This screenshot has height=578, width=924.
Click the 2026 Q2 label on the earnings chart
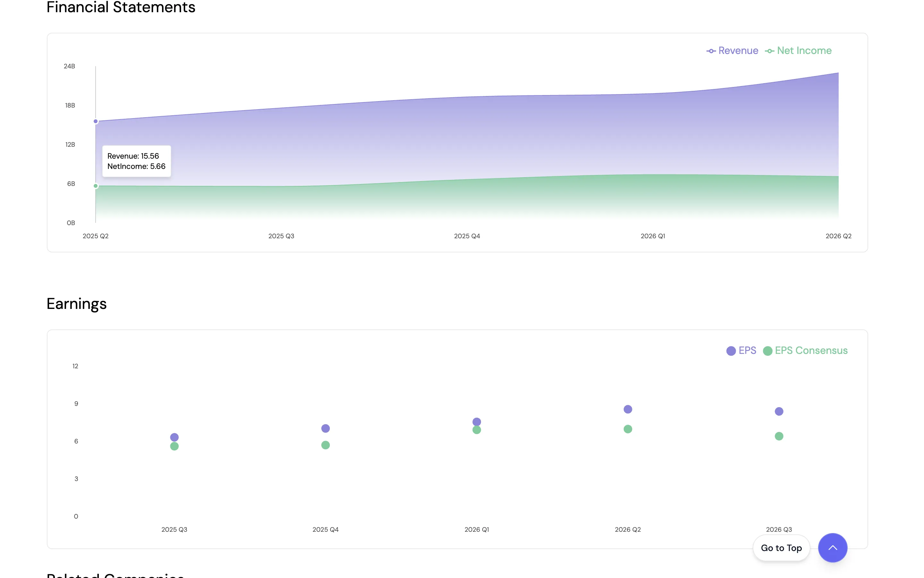[x=628, y=530]
